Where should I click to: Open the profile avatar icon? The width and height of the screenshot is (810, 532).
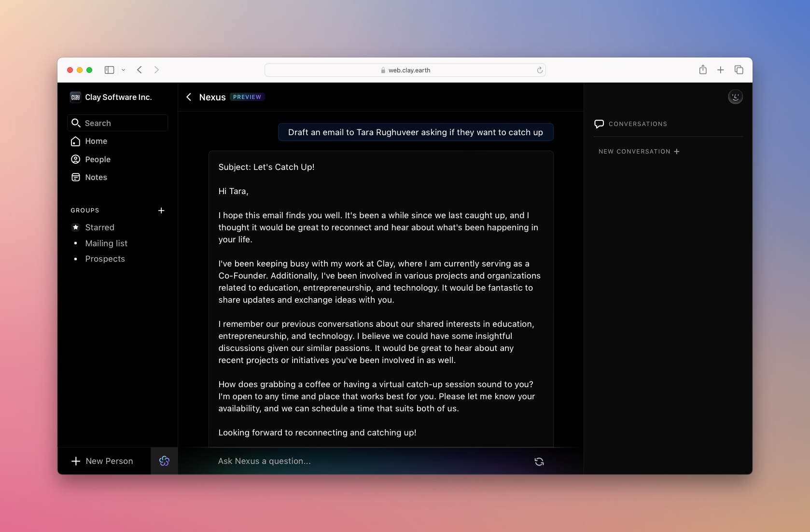(735, 97)
